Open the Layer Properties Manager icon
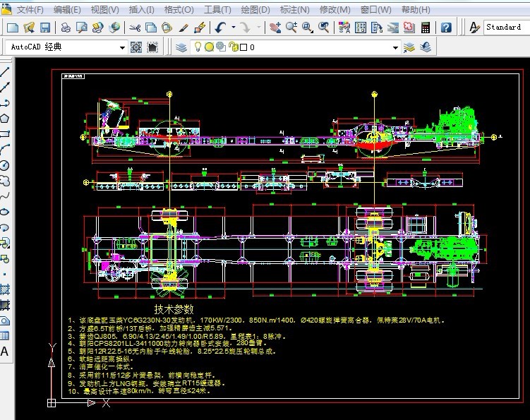 click(x=181, y=47)
